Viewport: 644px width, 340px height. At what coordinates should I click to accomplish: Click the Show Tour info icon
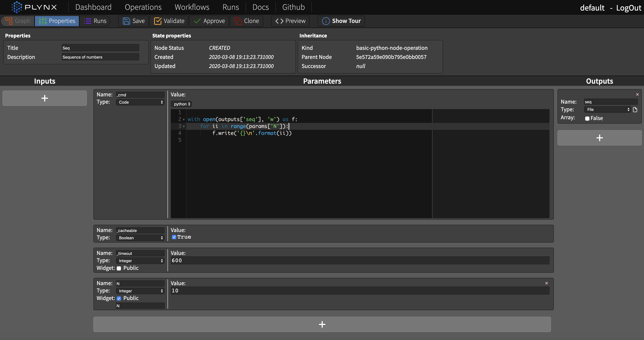(x=326, y=21)
